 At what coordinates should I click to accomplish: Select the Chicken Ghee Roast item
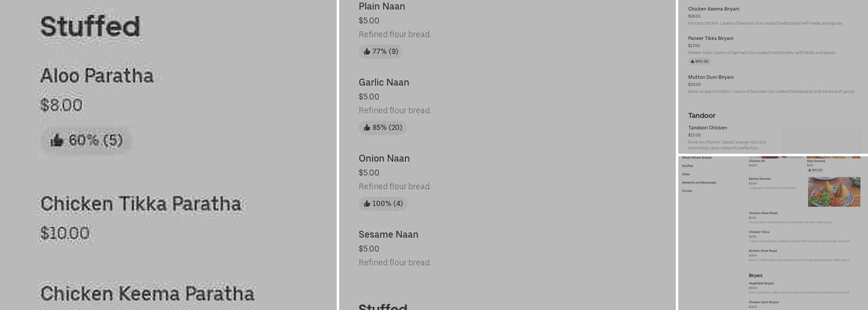click(763, 213)
